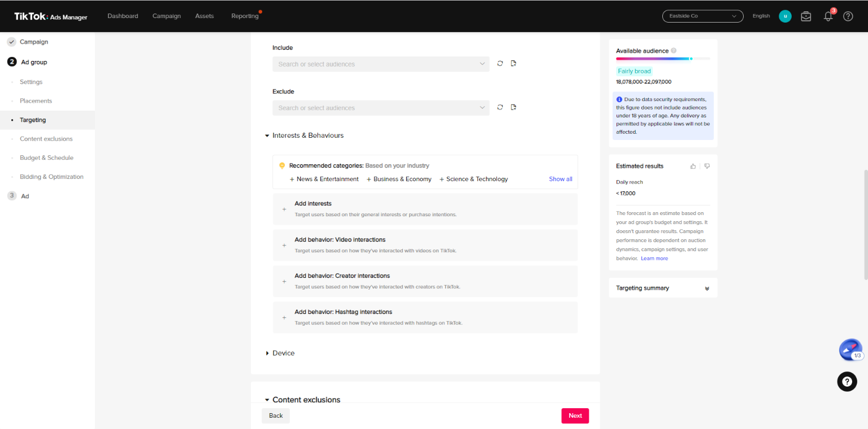
Task: Add Science & Technology recommended category
Action: coord(474,179)
